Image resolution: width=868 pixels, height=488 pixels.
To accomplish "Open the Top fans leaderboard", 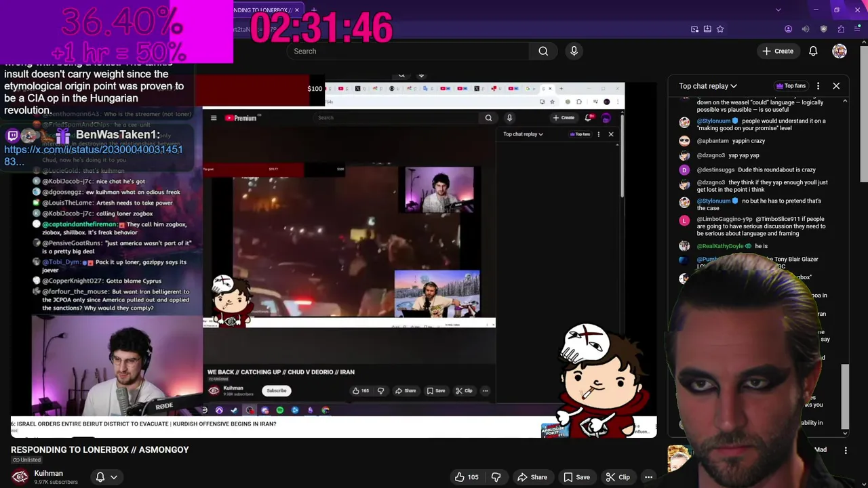I will pos(791,86).
